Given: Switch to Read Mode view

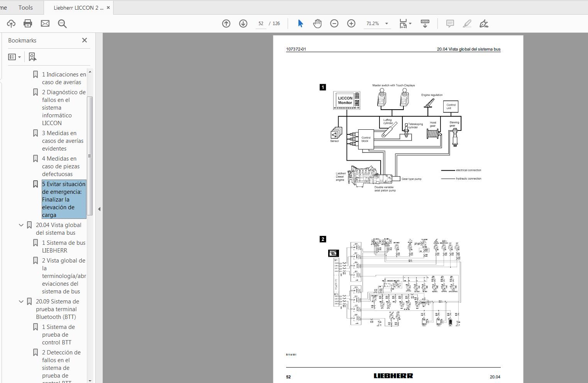Looking at the screenshot, I should point(425,23).
